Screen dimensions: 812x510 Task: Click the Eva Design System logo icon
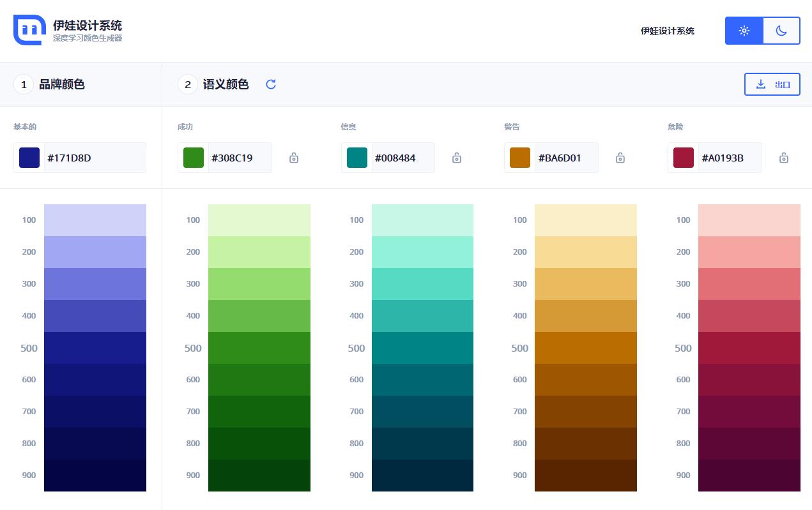[x=29, y=30]
